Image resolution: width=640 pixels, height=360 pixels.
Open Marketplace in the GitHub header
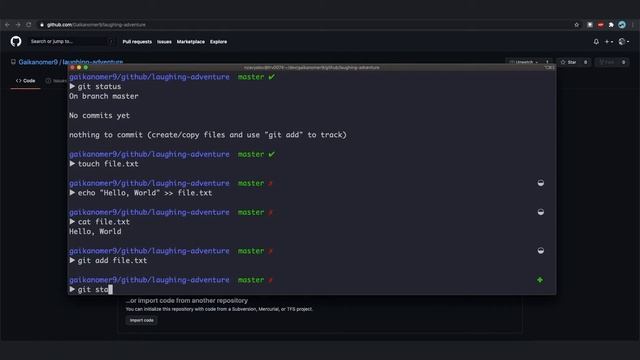[191, 42]
